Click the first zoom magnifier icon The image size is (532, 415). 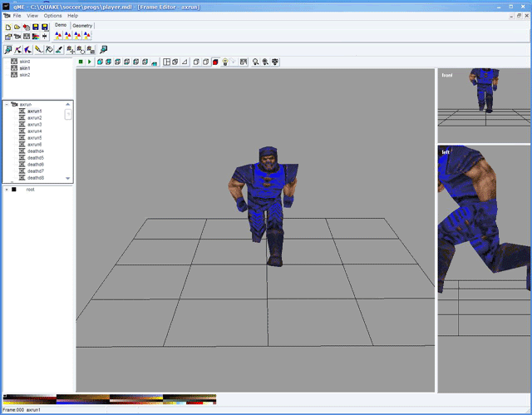[255, 62]
